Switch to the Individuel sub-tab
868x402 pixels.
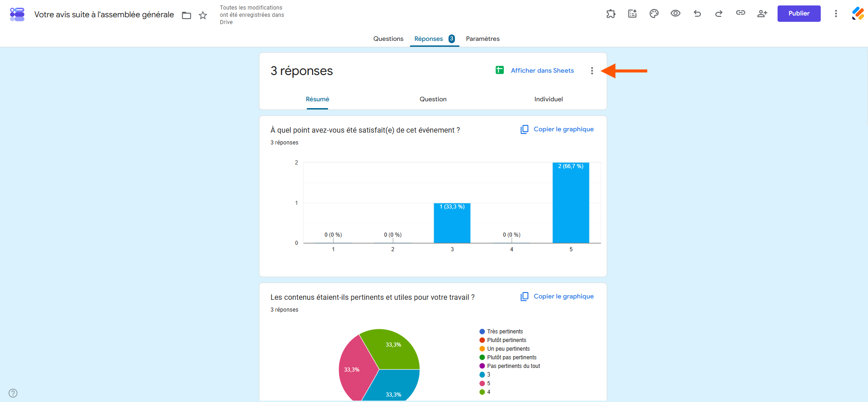coord(549,99)
